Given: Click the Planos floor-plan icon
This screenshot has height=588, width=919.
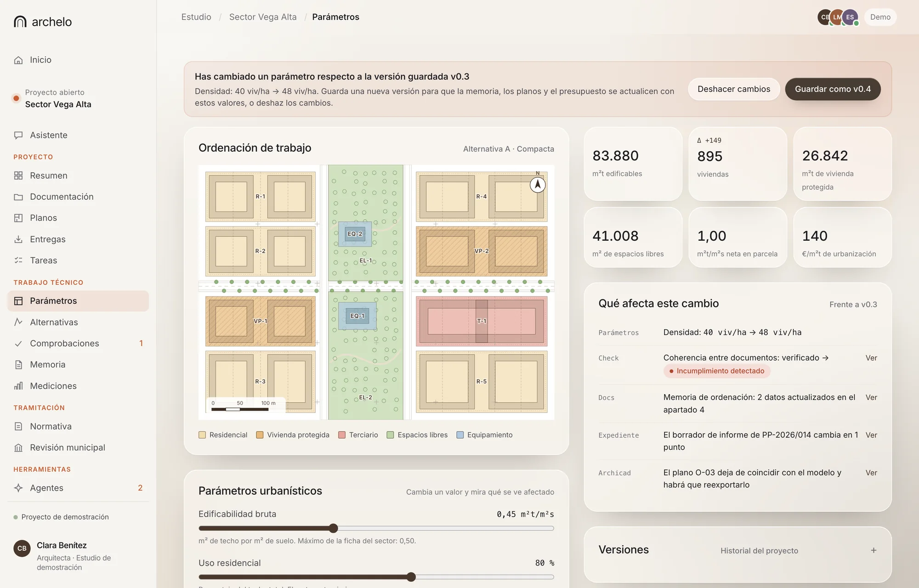Looking at the screenshot, I should (18, 218).
